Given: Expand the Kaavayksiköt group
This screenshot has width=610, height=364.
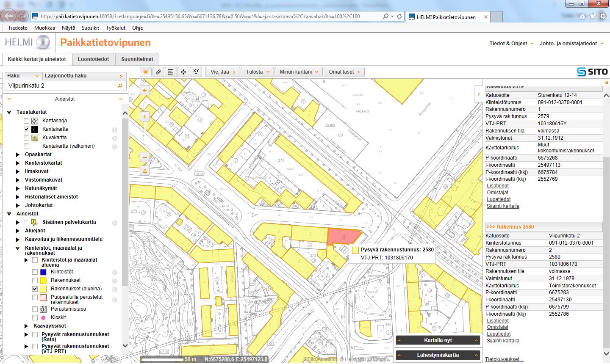Looking at the screenshot, I should tap(26, 326).
